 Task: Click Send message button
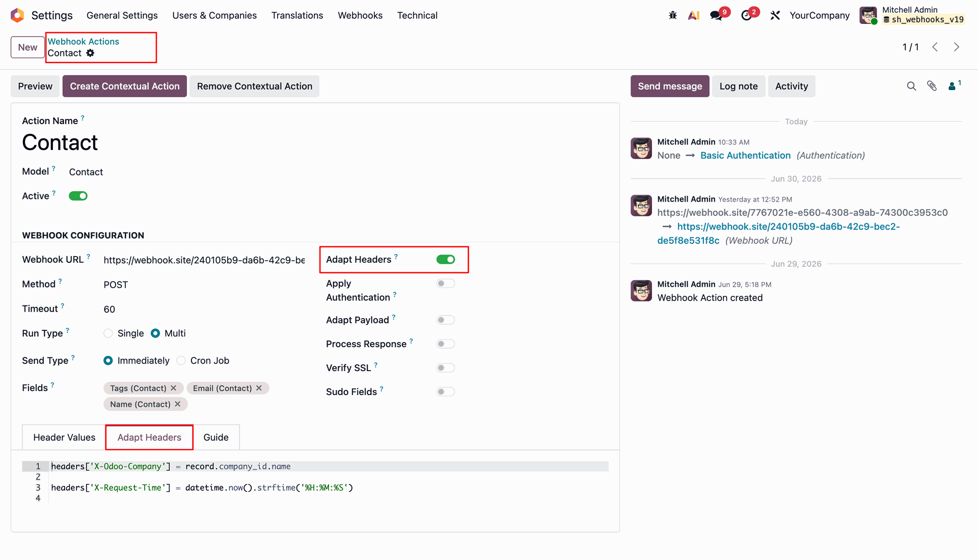(670, 86)
